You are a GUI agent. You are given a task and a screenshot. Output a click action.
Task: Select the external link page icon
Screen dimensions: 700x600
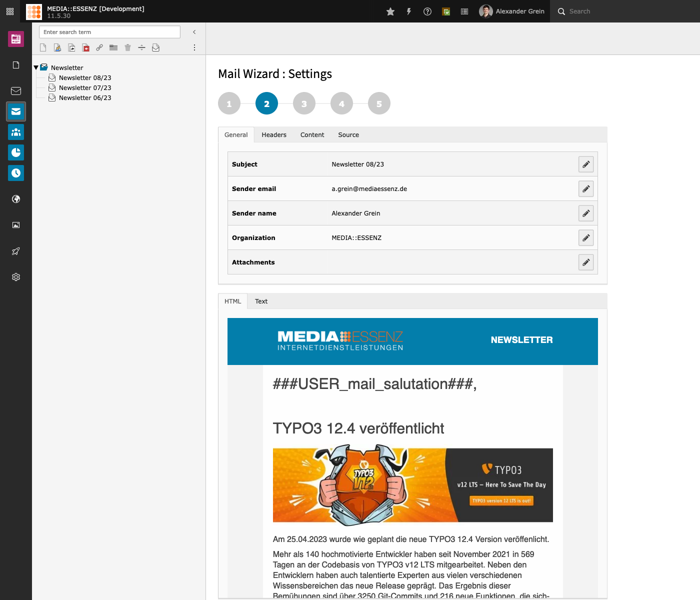pyautogui.click(x=99, y=47)
